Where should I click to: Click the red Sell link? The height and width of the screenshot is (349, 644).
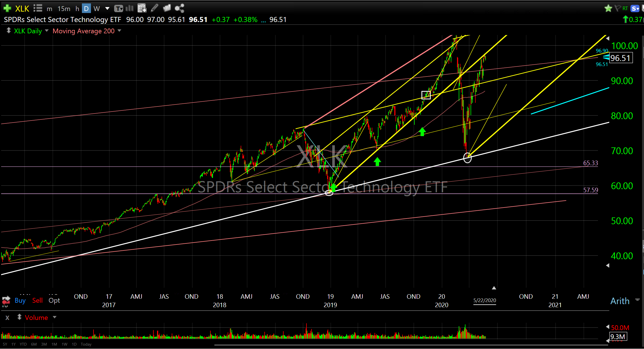click(37, 300)
